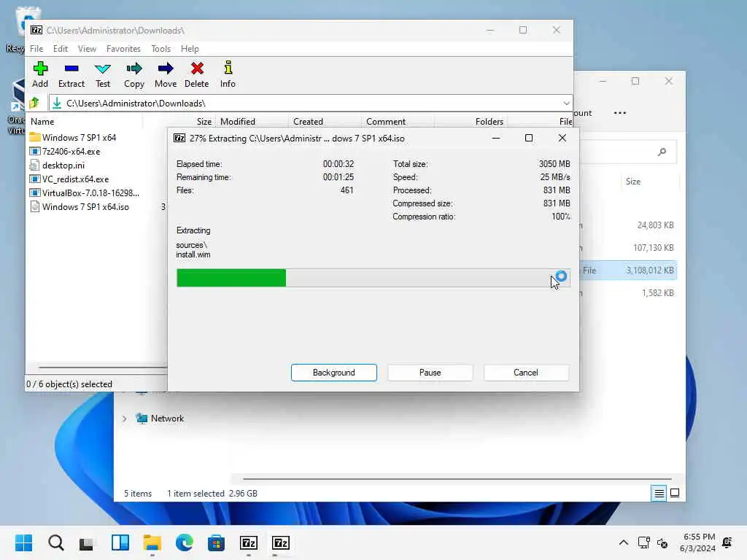Viewport: 747px width, 560px height.
Task: Click the network status tray icon
Action: pos(643,542)
